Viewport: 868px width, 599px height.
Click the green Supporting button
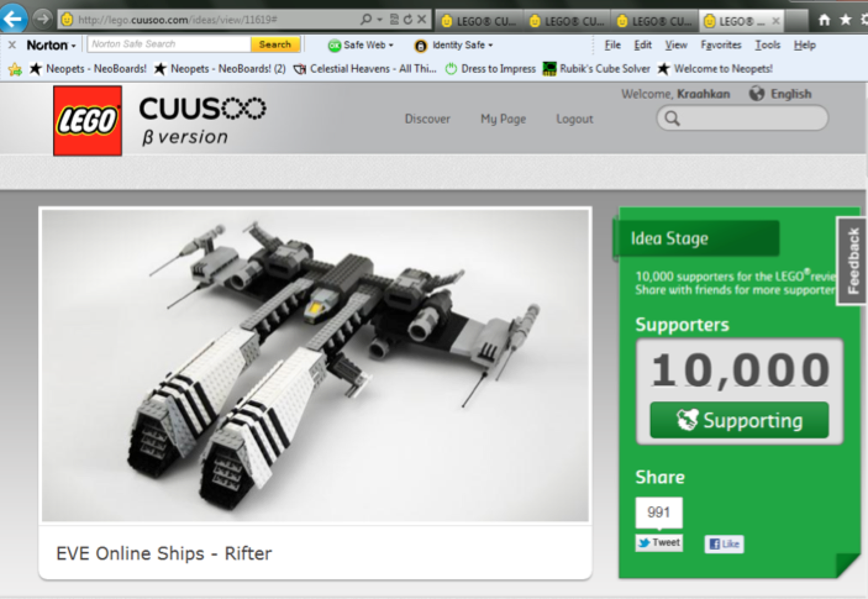(739, 420)
